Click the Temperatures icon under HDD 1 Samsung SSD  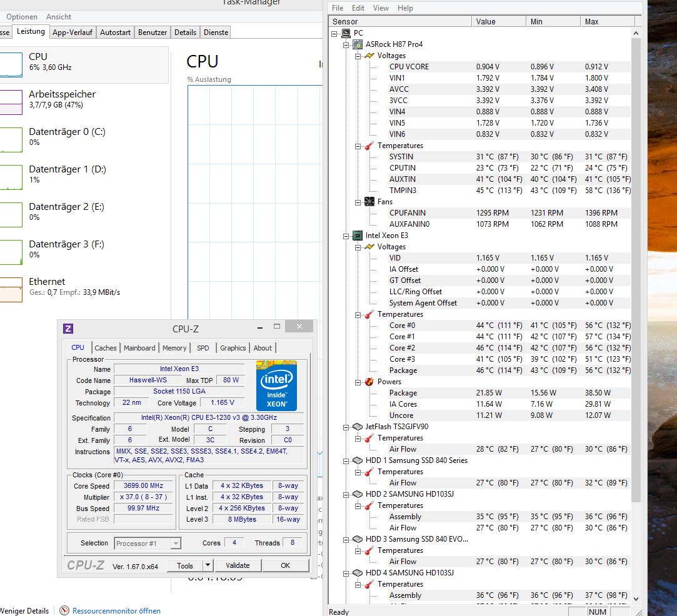tap(369, 472)
